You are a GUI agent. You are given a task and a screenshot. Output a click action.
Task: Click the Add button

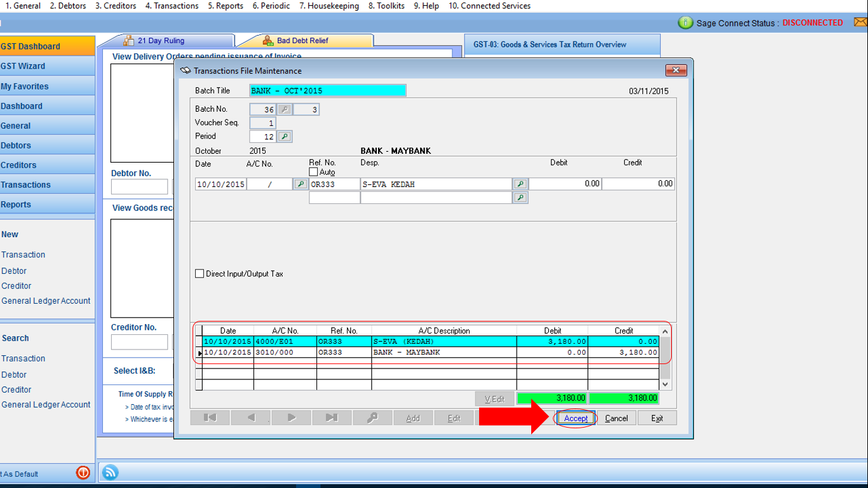coord(413,418)
